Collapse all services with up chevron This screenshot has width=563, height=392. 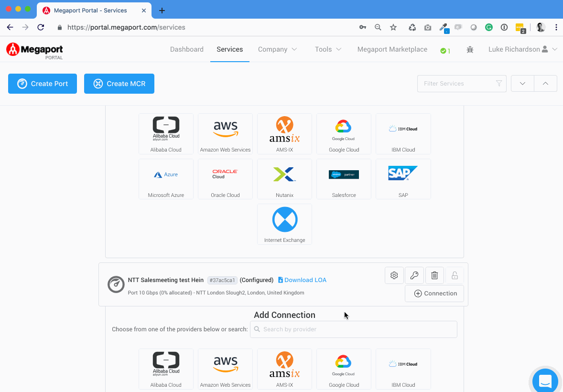(545, 83)
